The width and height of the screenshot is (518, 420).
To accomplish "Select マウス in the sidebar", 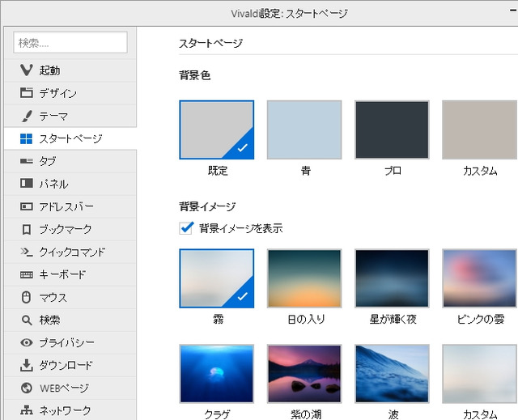I will pyautogui.click(x=70, y=298).
